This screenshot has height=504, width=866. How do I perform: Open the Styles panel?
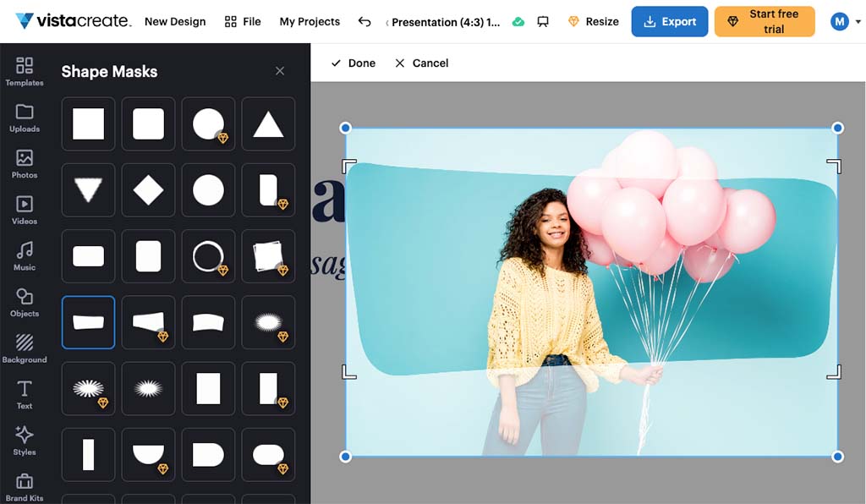click(25, 440)
